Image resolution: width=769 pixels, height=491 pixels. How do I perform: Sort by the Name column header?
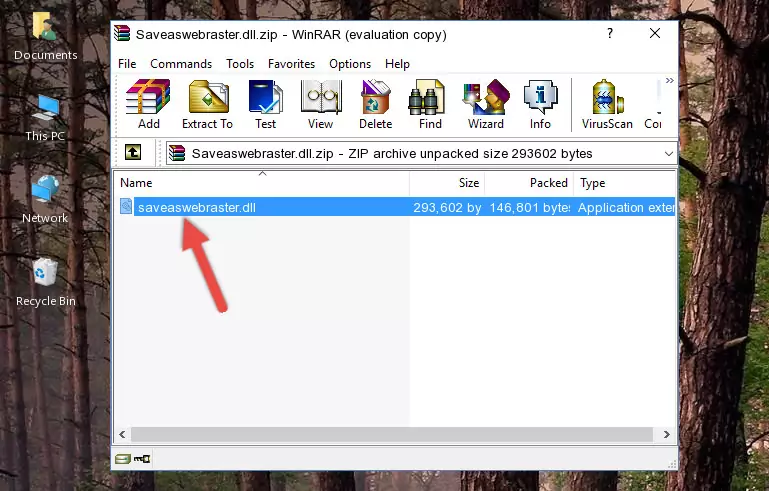[x=262, y=183]
